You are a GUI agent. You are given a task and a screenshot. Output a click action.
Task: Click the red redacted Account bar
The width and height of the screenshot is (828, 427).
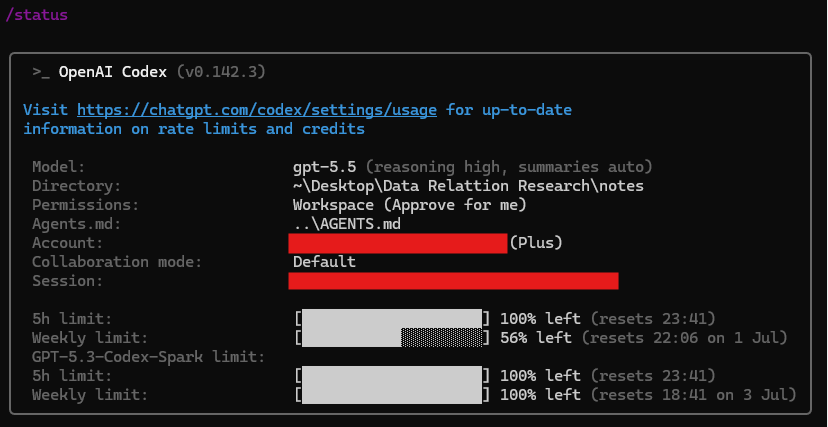pyautogui.click(x=398, y=243)
